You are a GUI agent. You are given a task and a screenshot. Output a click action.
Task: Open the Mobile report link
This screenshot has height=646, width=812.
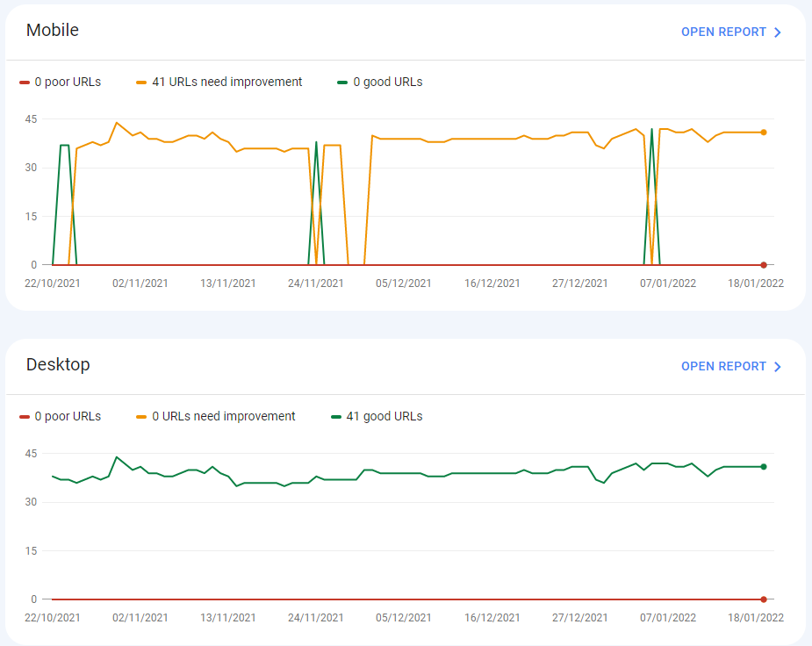723,32
